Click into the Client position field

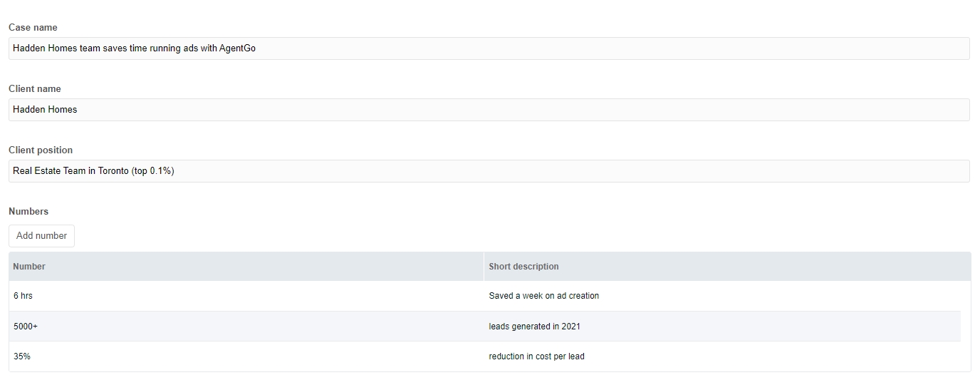[x=489, y=171]
